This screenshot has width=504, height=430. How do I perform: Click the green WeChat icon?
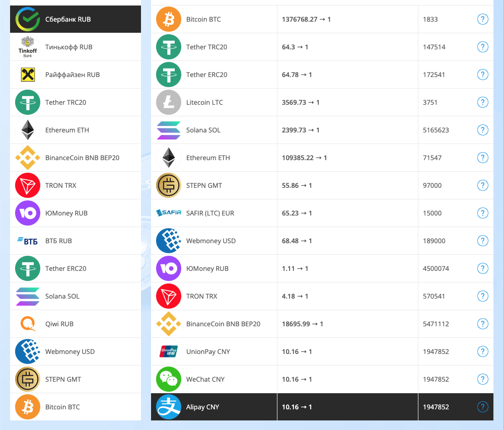pyautogui.click(x=169, y=379)
